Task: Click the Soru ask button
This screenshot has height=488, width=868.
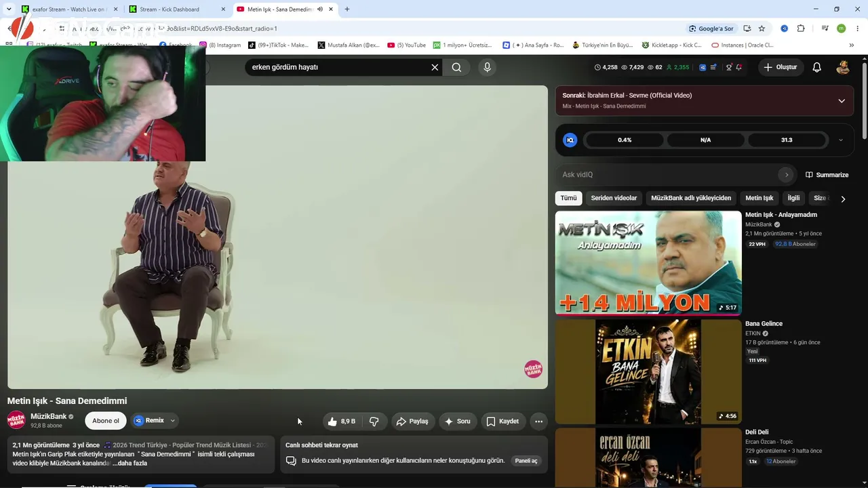Action: point(457,422)
